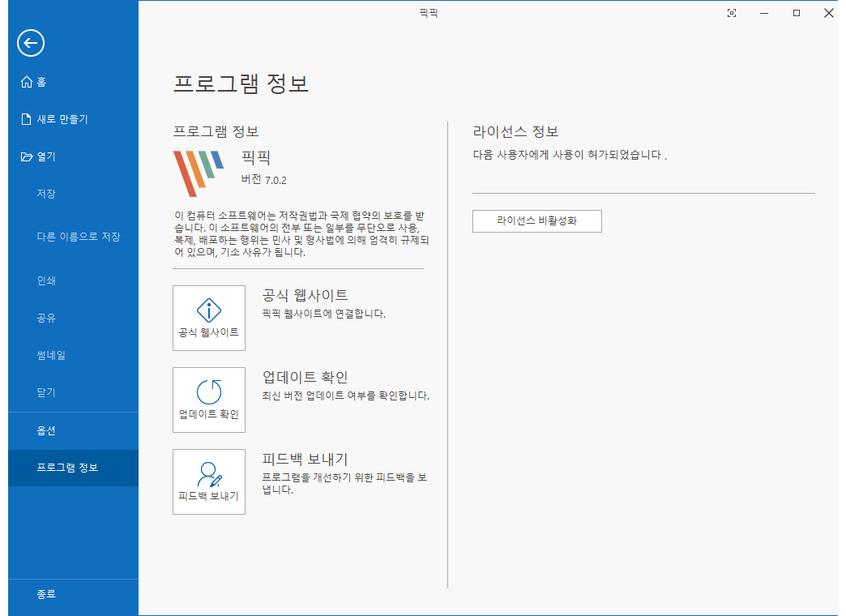
Task: Select 프로그램 정보 sidebar item
Action: click(x=74, y=468)
